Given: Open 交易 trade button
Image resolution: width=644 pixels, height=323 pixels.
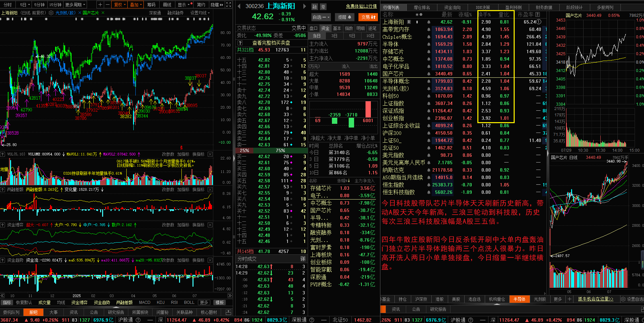Looking at the screenshot, I should (x=369, y=17).
